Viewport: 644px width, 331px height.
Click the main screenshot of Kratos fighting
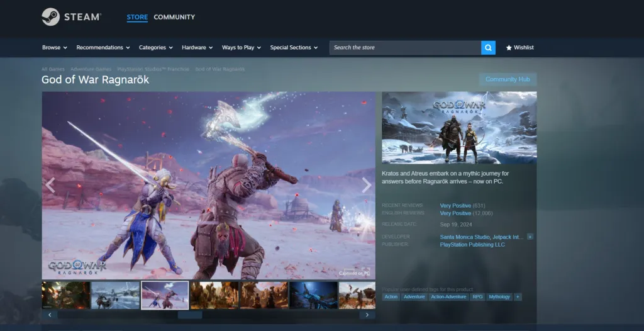(x=209, y=186)
